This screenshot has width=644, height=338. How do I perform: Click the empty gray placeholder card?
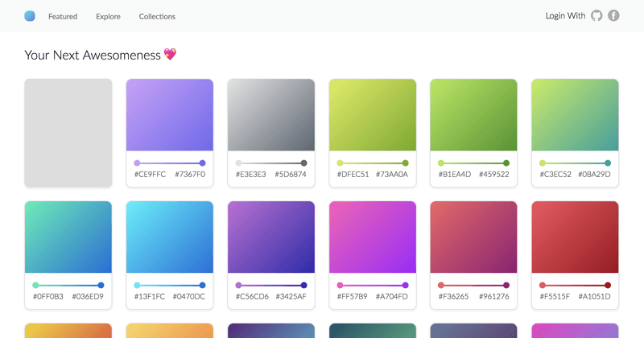(x=68, y=133)
